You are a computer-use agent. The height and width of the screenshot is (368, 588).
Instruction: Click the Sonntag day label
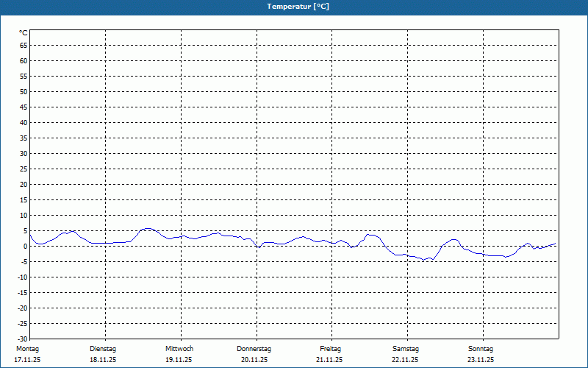481,349
